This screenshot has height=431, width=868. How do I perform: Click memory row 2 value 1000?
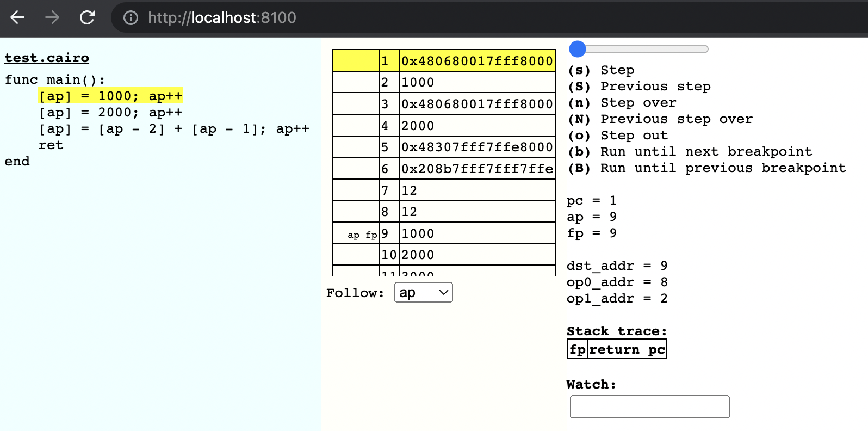click(477, 82)
